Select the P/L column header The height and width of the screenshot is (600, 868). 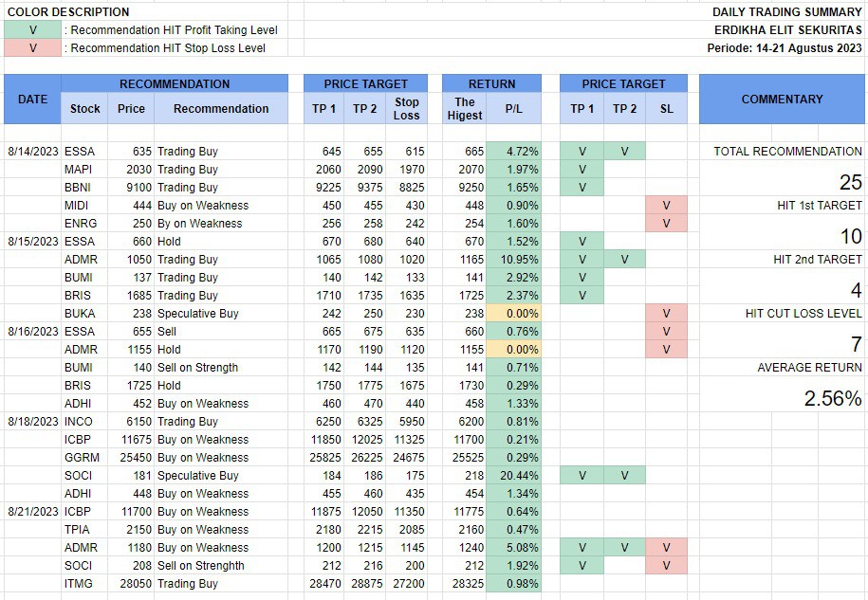[x=513, y=108]
